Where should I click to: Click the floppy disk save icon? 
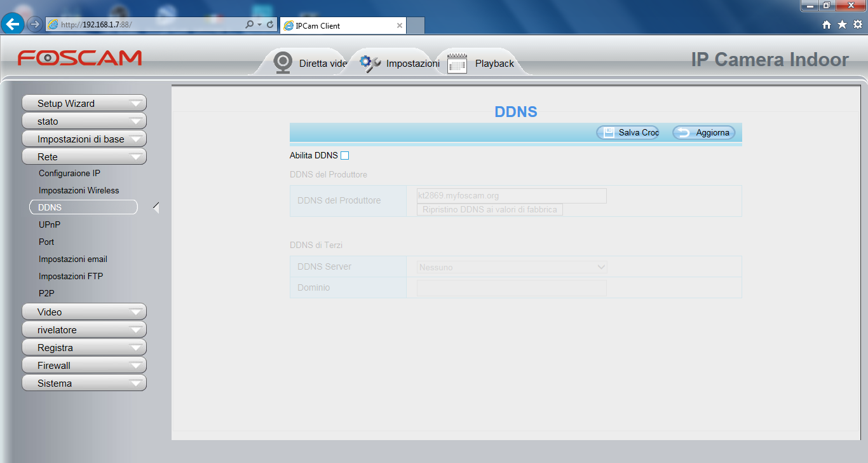click(x=609, y=132)
